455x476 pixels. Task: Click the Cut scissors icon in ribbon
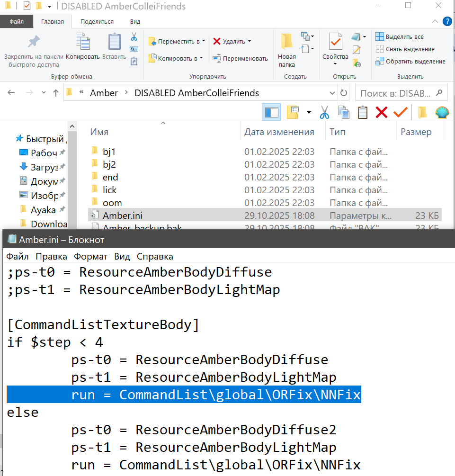click(x=134, y=37)
